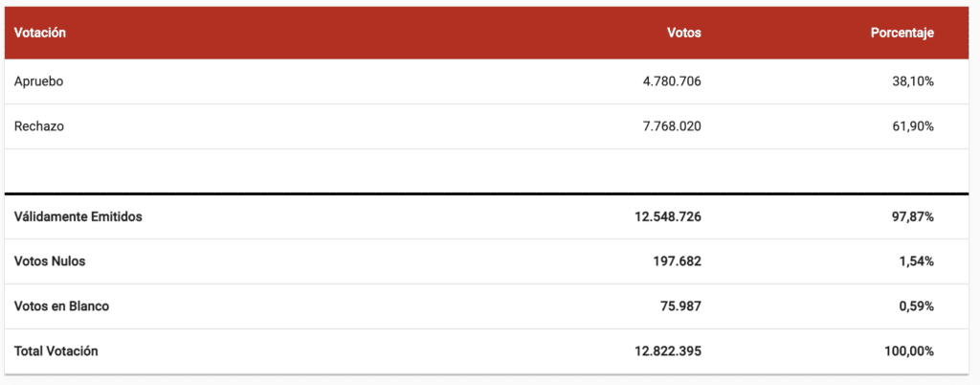Click the 12.548.726 valid votes value
Screen dimensions: 980x385
668,216
